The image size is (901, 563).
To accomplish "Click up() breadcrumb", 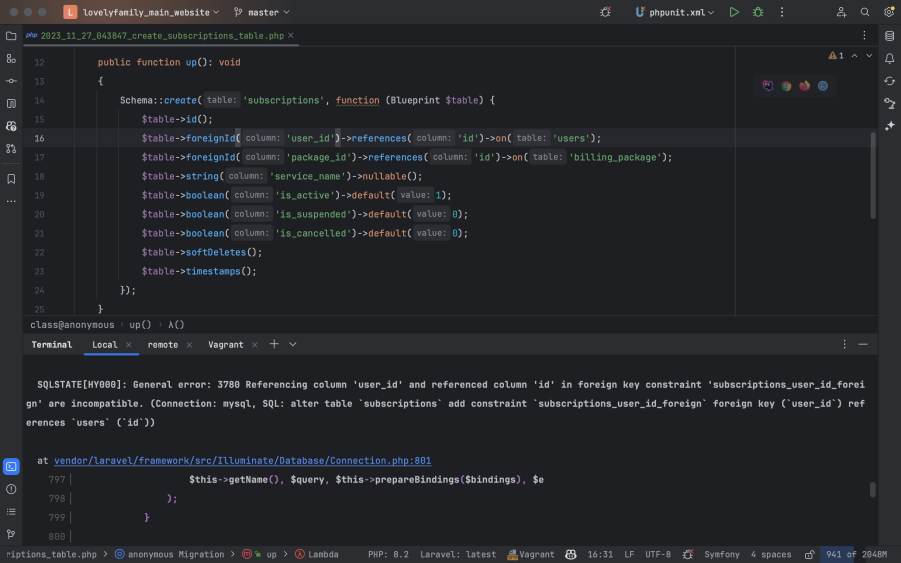I will pos(140,325).
